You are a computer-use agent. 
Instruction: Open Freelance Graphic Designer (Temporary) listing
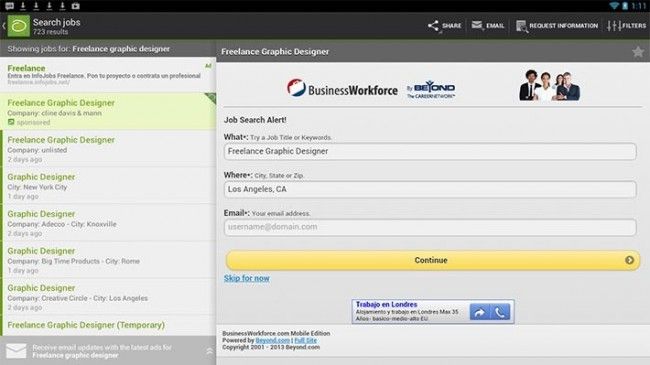pos(108,326)
